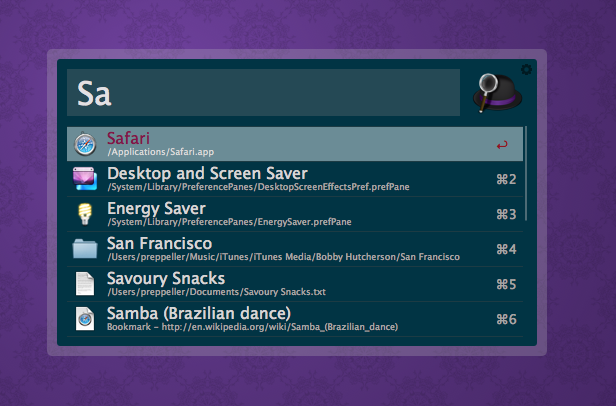Image resolution: width=616 pixels, height=406 pixels.
Task: Click the Samba bookmark globe icon
Action: coord(85,319)
